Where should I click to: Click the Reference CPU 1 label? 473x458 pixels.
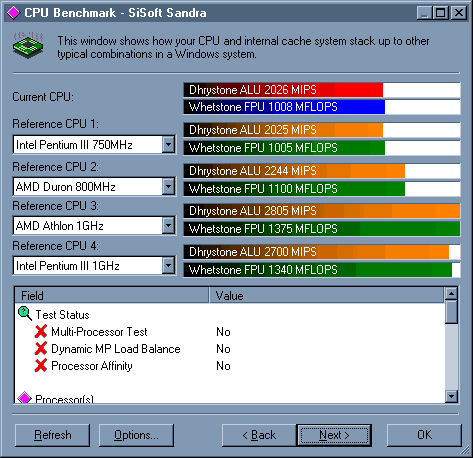tap(55, 124)
